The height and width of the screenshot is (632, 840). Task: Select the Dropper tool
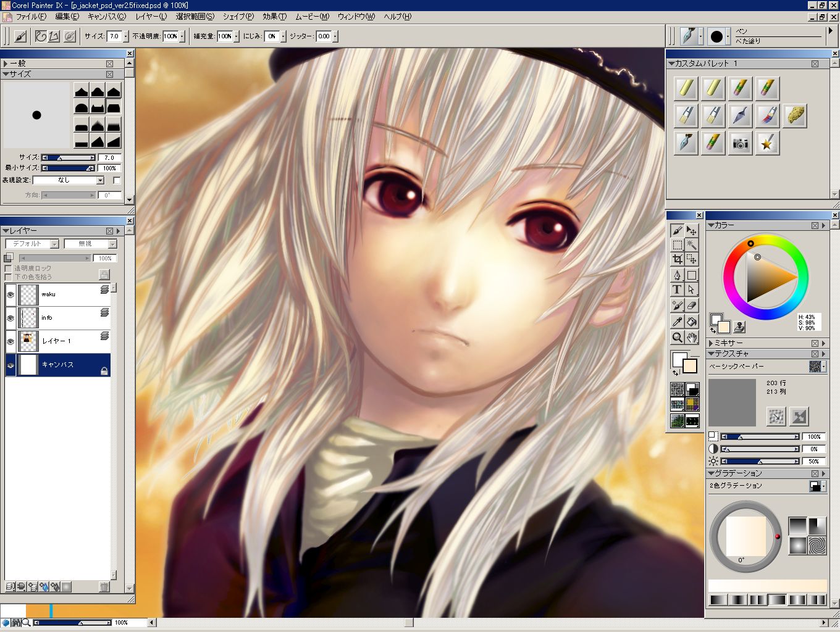[677, 322]
